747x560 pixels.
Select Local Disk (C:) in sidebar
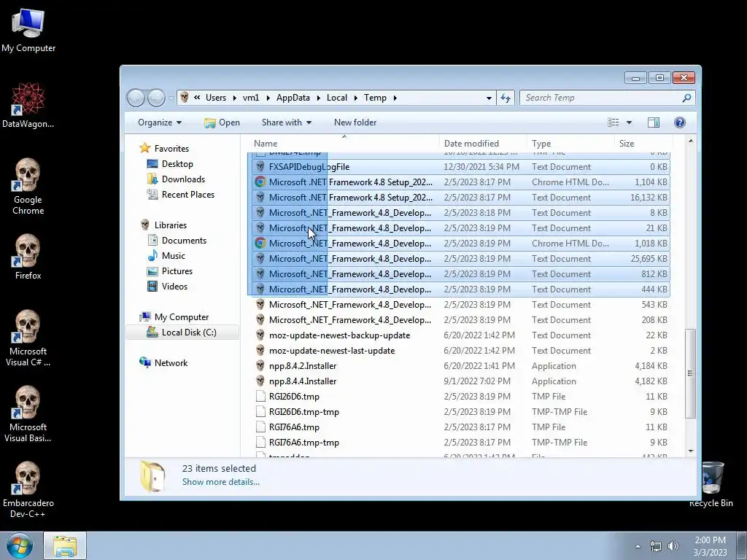point(182,332)
